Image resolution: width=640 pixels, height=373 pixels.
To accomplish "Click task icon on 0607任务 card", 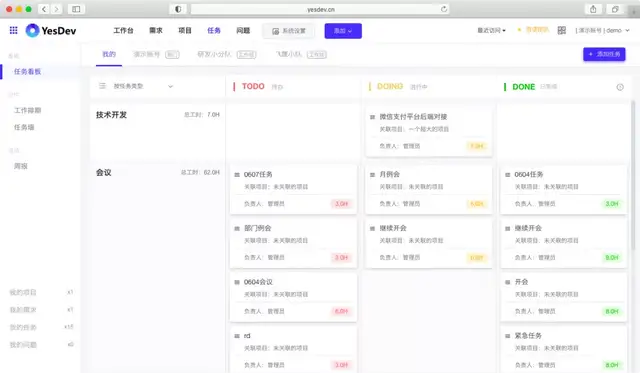I will [237, 175].
